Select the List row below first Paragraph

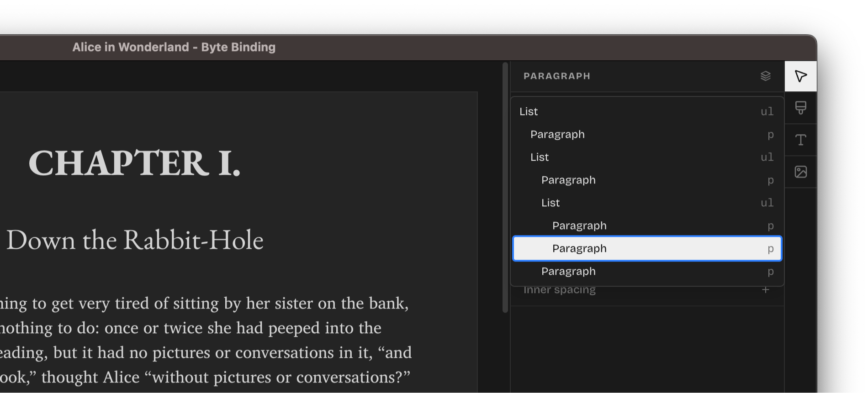coord(647,157)
